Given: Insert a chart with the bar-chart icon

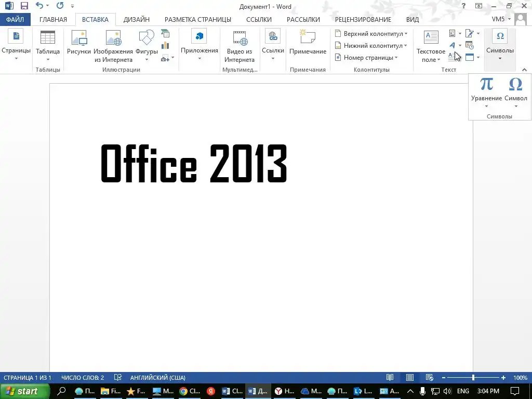Looking at the screenshot, I should click(x=165, y=46).
